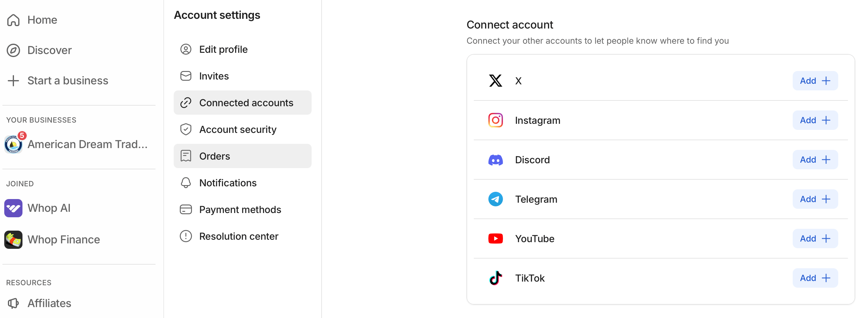868x318 pixels.
Task: Click the Account settings heading
Action: (217, 15)
